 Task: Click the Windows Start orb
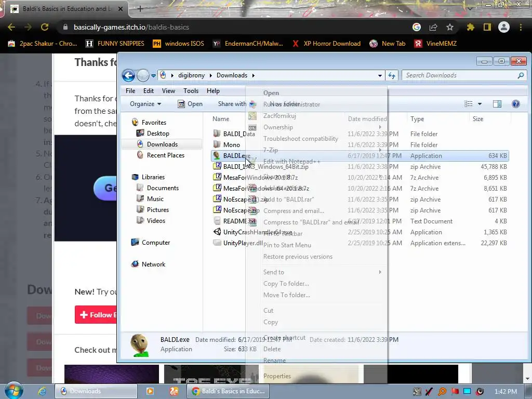(14, 391)
